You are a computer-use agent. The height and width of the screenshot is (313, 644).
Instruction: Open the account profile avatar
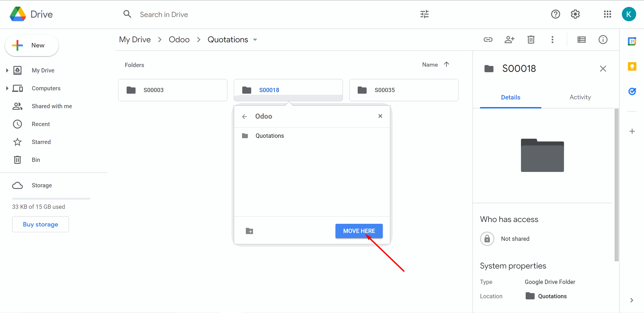point(629,14)
